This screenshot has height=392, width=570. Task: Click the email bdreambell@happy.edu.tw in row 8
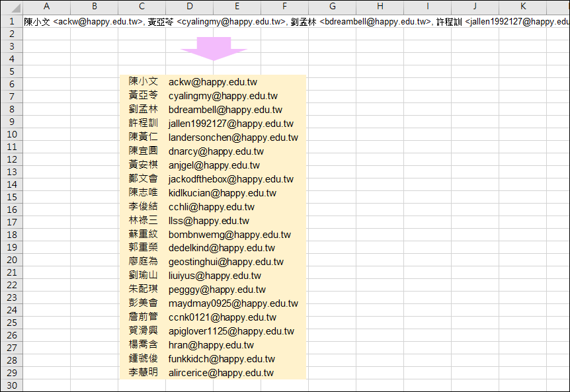pos(225,110)
